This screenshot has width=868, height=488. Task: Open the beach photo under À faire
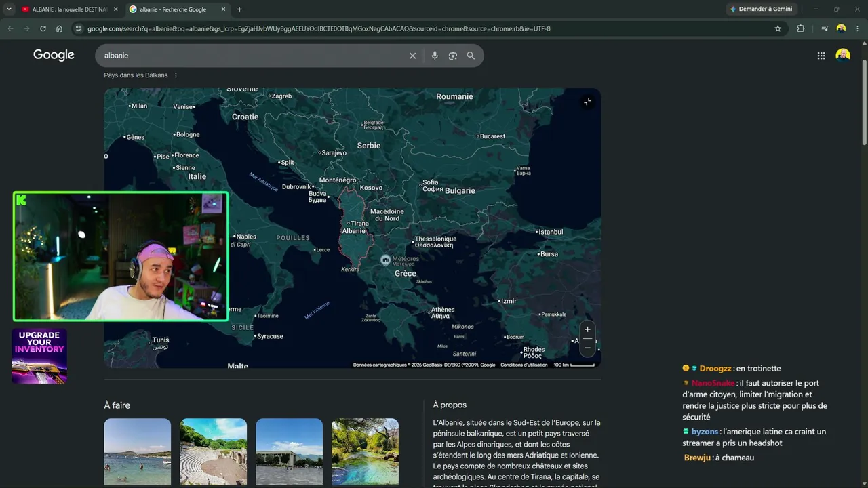coord(138,451)
